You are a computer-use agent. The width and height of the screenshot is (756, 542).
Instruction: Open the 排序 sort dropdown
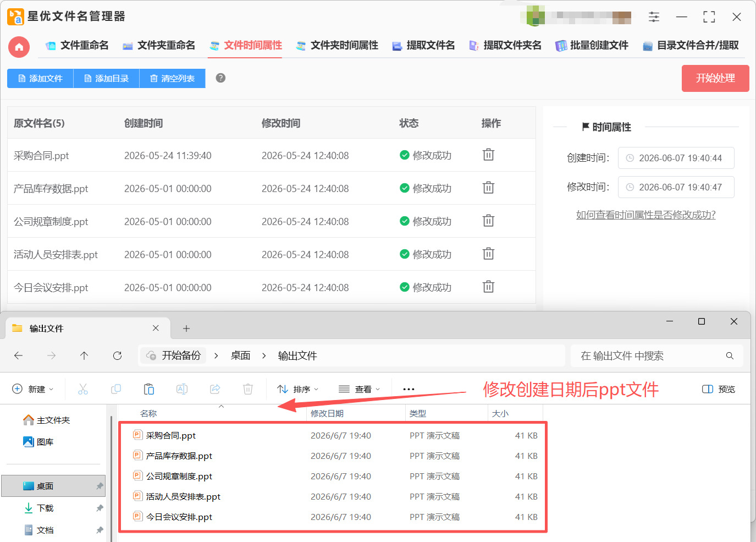click(298, 389)
